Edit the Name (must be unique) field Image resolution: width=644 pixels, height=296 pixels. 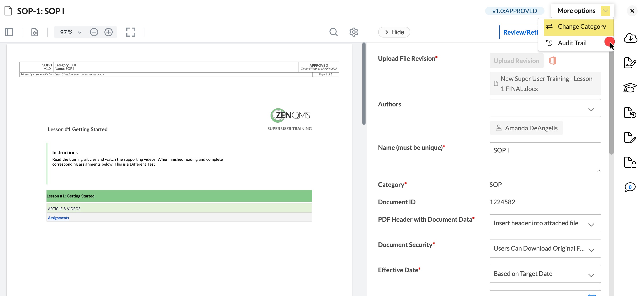click(x=545, y=157)
